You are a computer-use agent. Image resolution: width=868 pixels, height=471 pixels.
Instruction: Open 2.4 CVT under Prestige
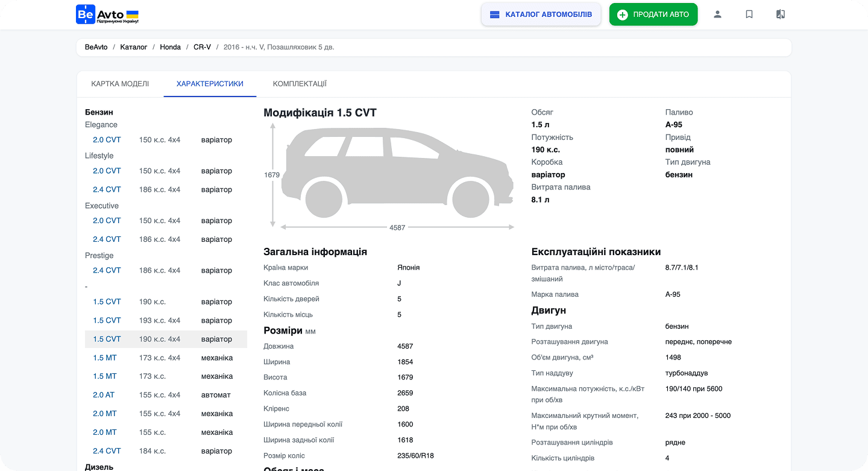pyautogui.click(x=107, y=271)
